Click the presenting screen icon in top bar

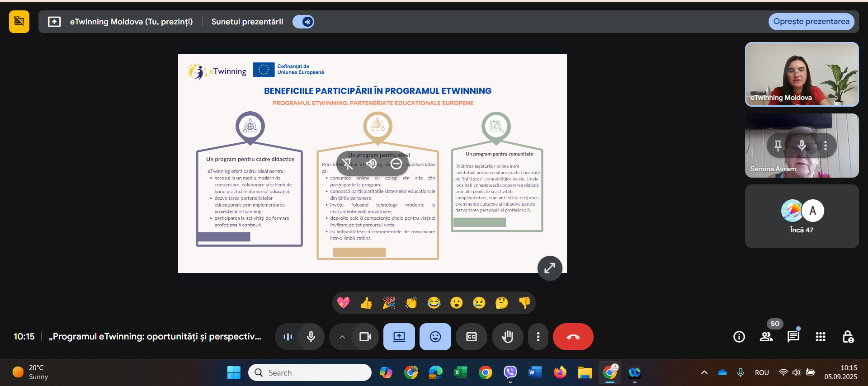[54, 22]
